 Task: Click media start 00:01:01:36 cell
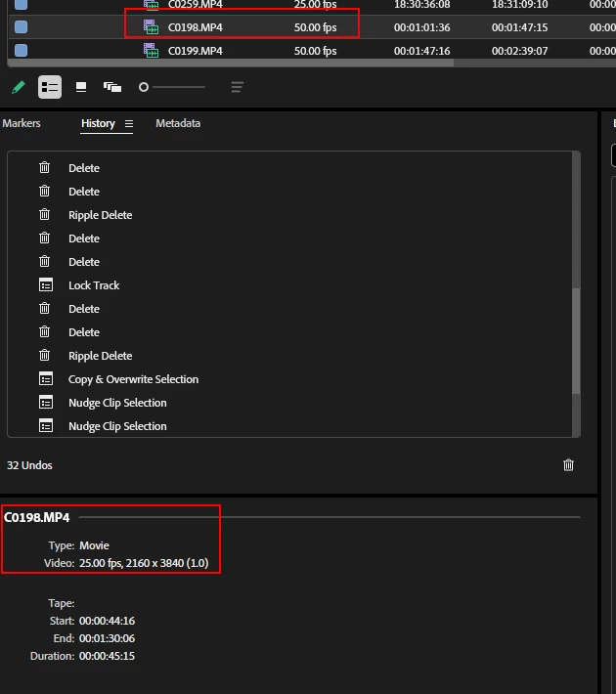coord(422,27)
